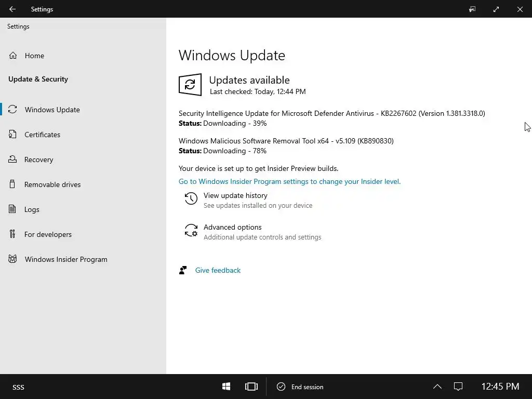Click the SSS label in the taskbar
Viewport: 532px width, 399px height.
tap(18, 387)
